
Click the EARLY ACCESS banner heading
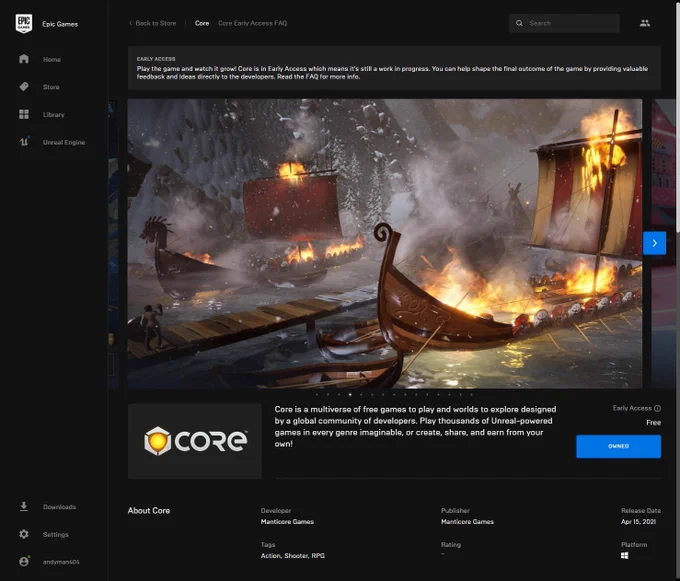click(156, 59)
